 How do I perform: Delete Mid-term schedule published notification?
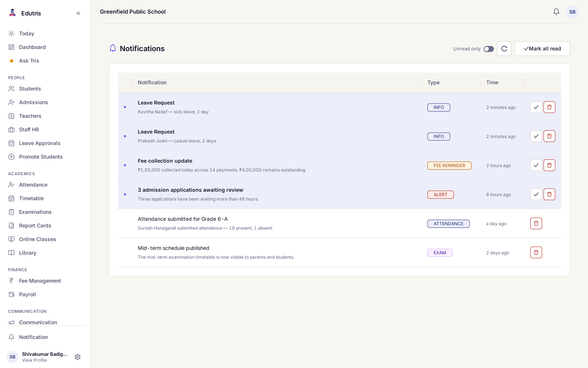536,252
